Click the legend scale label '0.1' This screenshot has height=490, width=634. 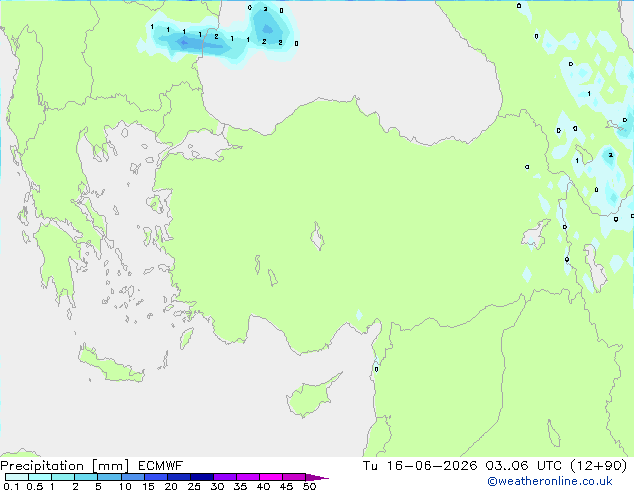[x=11, y=486]
